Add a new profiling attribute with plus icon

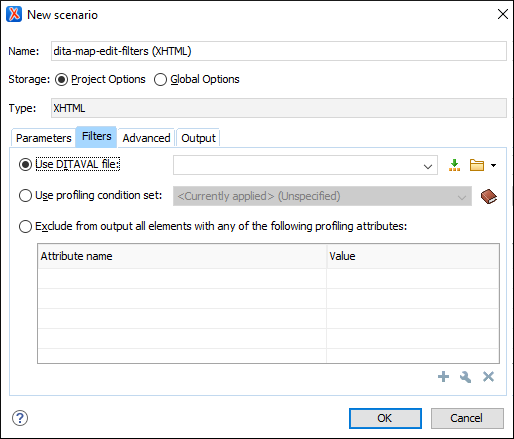tap(443, 377)
